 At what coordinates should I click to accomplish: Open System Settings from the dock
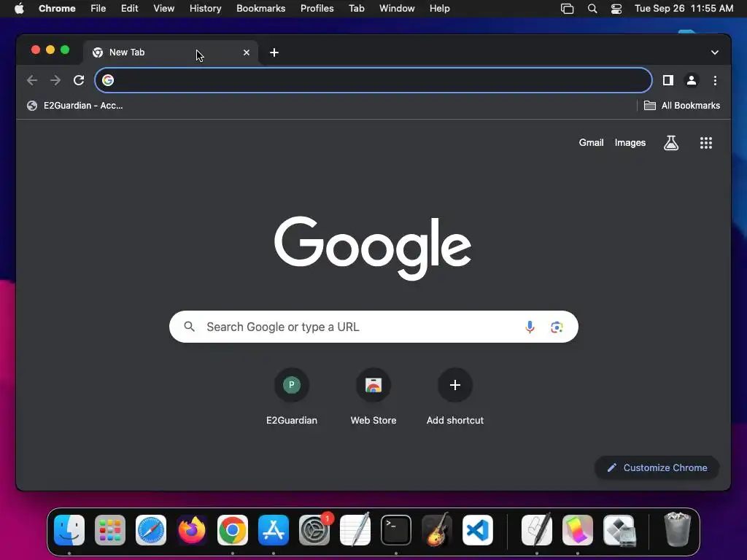pyautogui.click(x=314, y=530)
